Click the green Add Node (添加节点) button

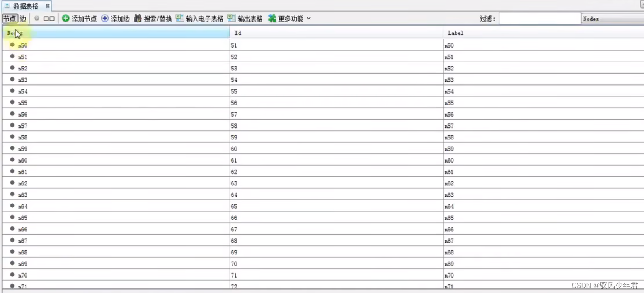tap(79, 19)
